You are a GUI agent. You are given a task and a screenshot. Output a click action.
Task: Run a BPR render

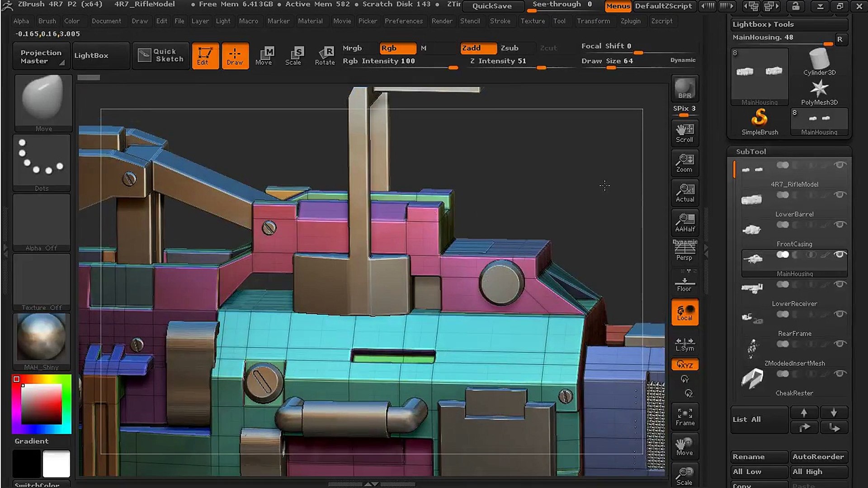(685, 89)
